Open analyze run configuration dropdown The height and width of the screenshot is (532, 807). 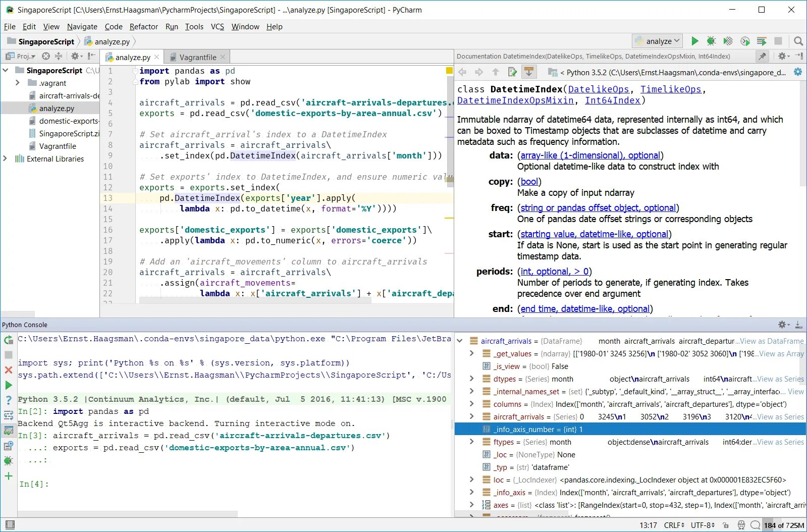point(658,41)
